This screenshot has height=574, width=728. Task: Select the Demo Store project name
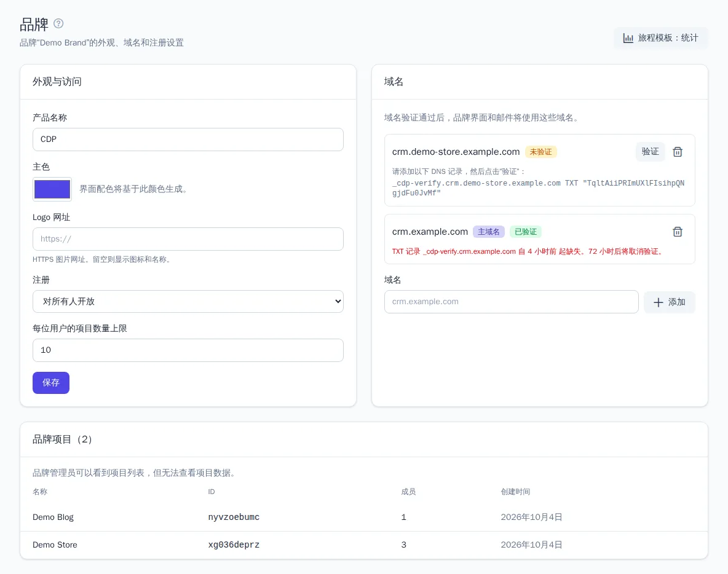[x=55, y=545]
